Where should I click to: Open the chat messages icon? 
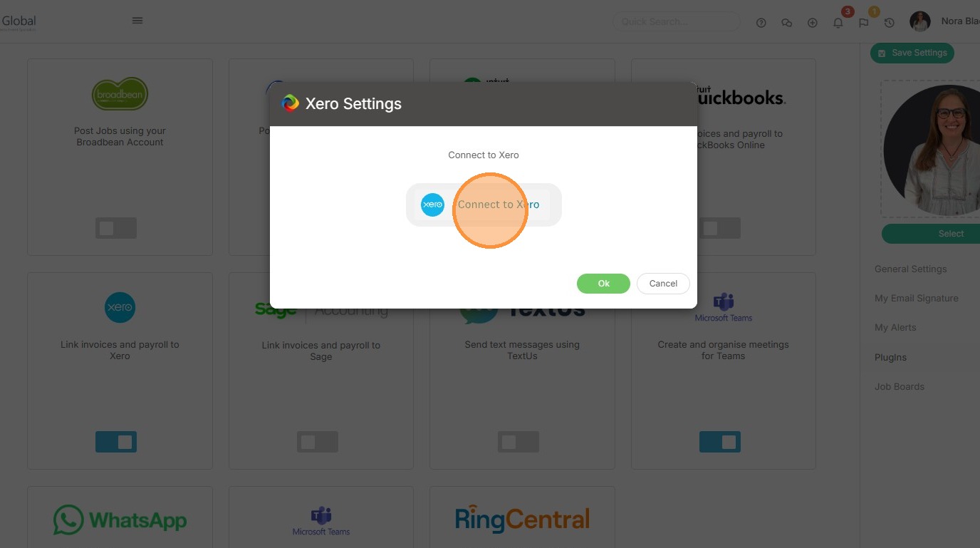787,23
